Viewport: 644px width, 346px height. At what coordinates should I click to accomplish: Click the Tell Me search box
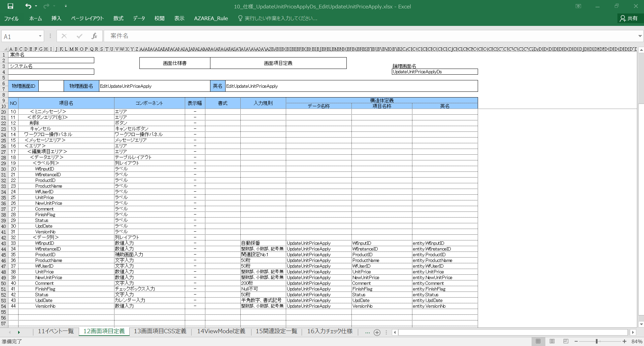click(x=278, y=18)
